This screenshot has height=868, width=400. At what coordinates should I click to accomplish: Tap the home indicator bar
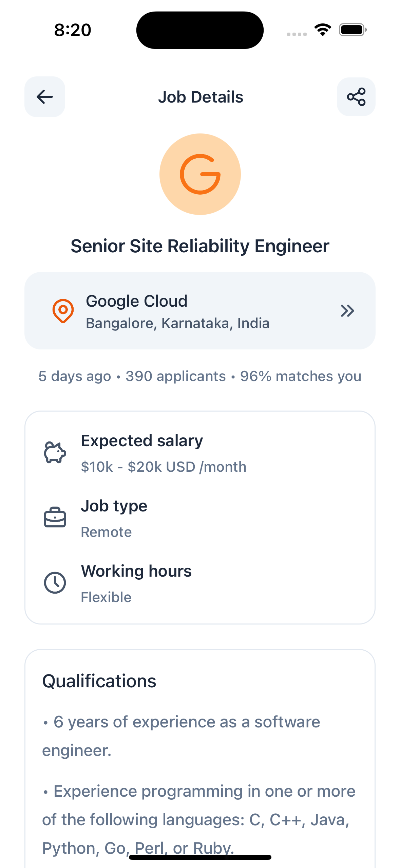click(200, 857)
